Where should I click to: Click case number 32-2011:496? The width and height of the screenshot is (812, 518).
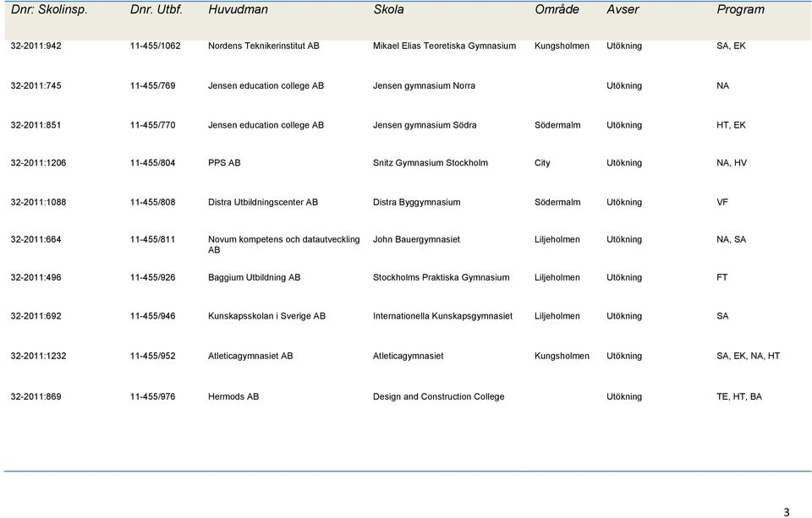click(36, 278)
